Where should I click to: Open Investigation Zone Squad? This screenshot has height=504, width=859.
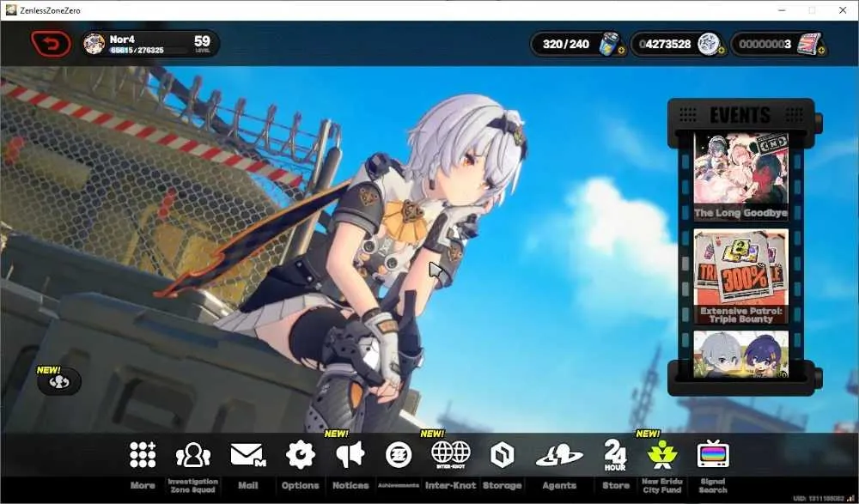click(192, 455)
